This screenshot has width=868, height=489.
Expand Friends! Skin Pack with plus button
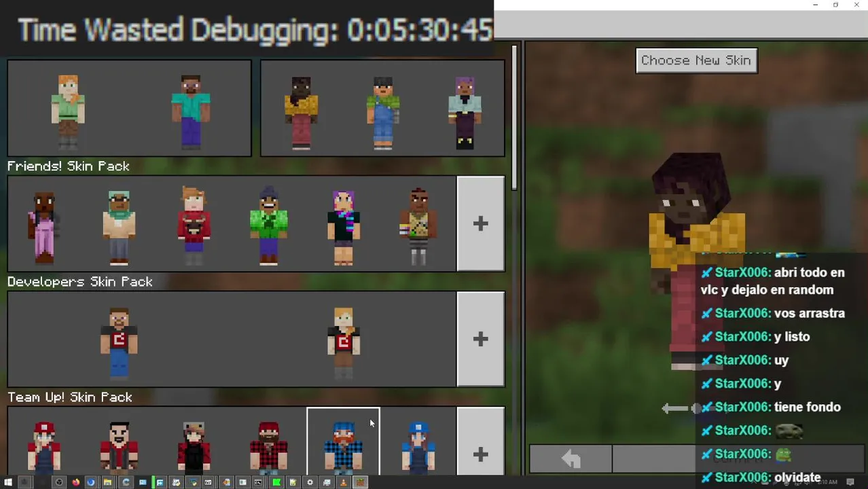[480, 223]
